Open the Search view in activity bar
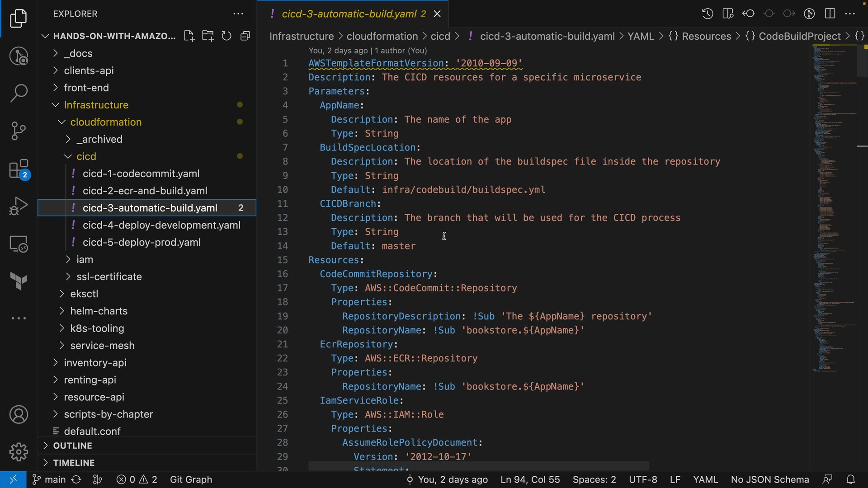This screenshot has width=868, height=488. click(19, 93)
